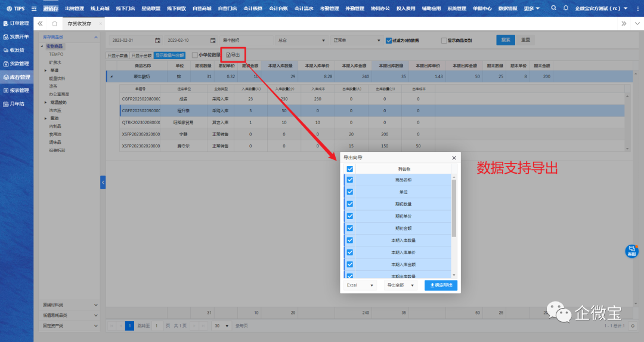This screenshot has width=644, height=342.
Task: Click the 搜索 search button
Action: (x=506, y=40)
